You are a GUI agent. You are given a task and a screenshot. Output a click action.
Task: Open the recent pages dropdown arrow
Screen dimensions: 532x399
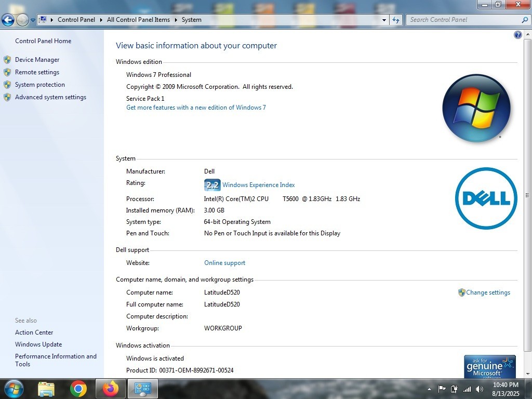pos(33,20)
